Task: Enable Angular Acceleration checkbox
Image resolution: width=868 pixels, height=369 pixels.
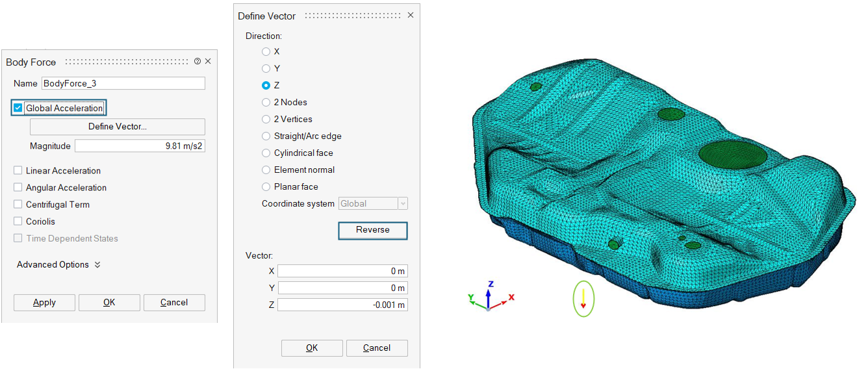Action: click(18, 188)
